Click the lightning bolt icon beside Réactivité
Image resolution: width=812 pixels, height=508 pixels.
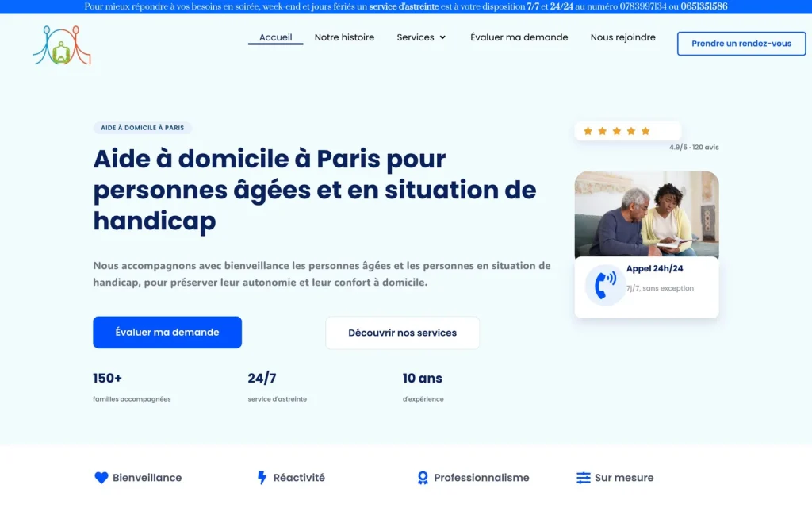click(262, 477)
